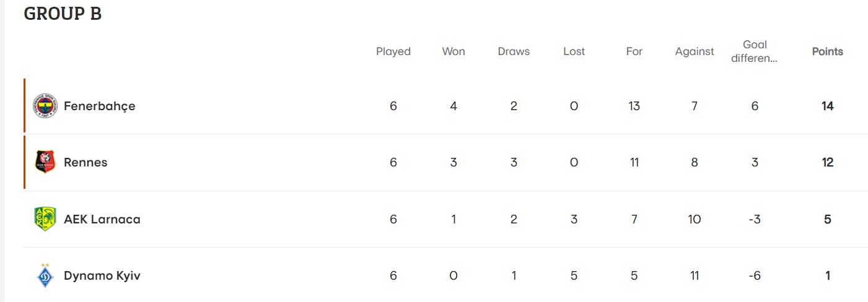Screen dimensions: 868x302
Task: Click the Lost column header
Action: tap(574, 52)
